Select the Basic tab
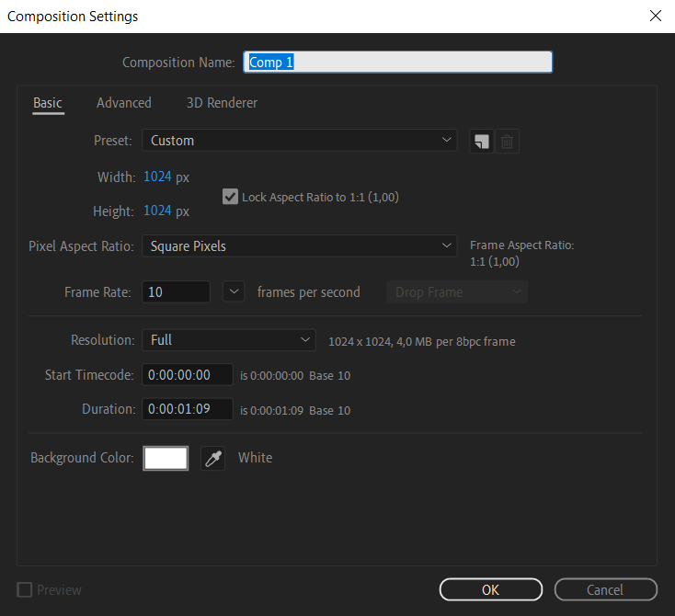The width and height of the screenshot is (675, 616). pos(48,103)
